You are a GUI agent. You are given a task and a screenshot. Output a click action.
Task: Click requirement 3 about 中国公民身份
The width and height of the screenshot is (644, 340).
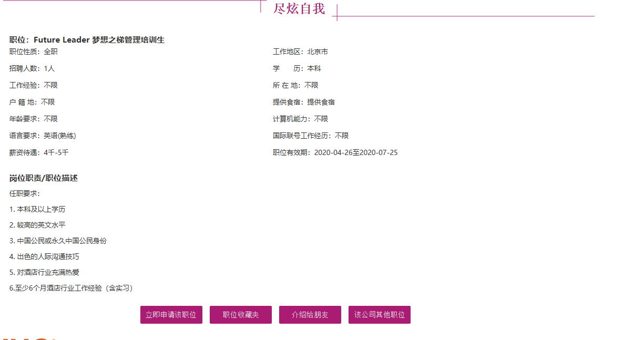(x=58, y=241)
